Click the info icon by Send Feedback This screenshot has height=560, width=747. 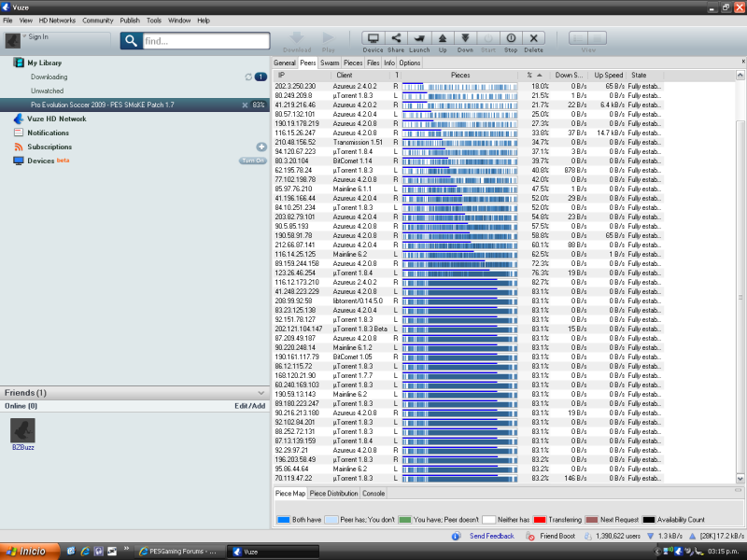pyautogui.click(x=456, y=536)
